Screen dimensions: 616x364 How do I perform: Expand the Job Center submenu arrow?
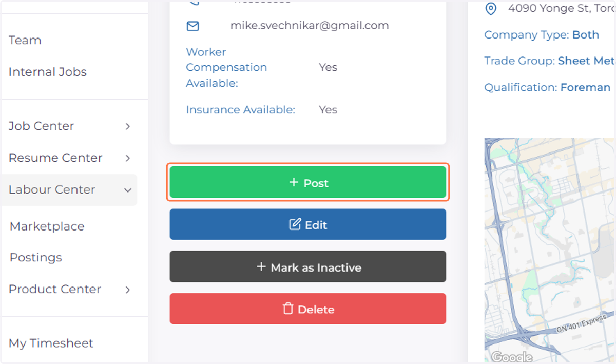click(x=128, y=126)
